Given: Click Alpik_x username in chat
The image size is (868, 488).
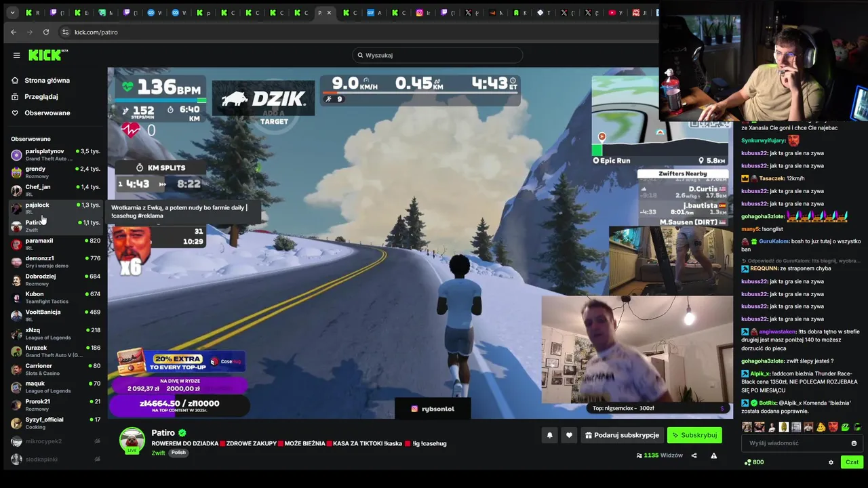Looking at the screenshot, I should [x=760, y=373].
